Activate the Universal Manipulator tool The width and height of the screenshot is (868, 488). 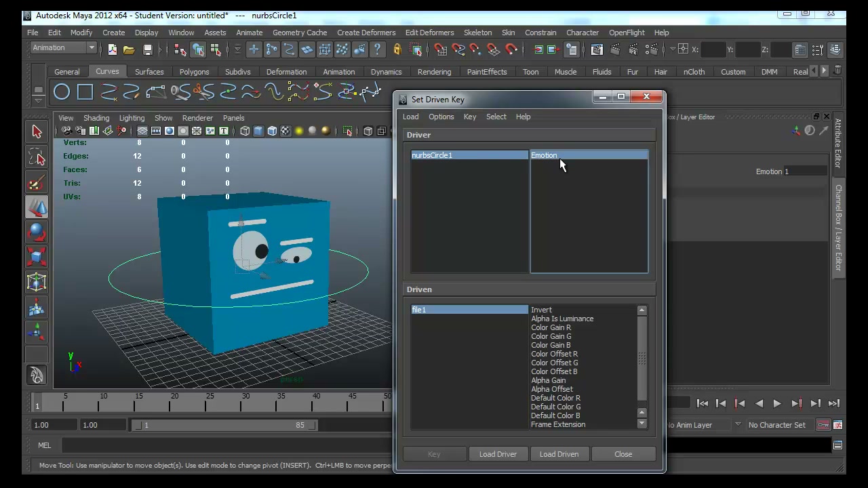tap(37, 282)
